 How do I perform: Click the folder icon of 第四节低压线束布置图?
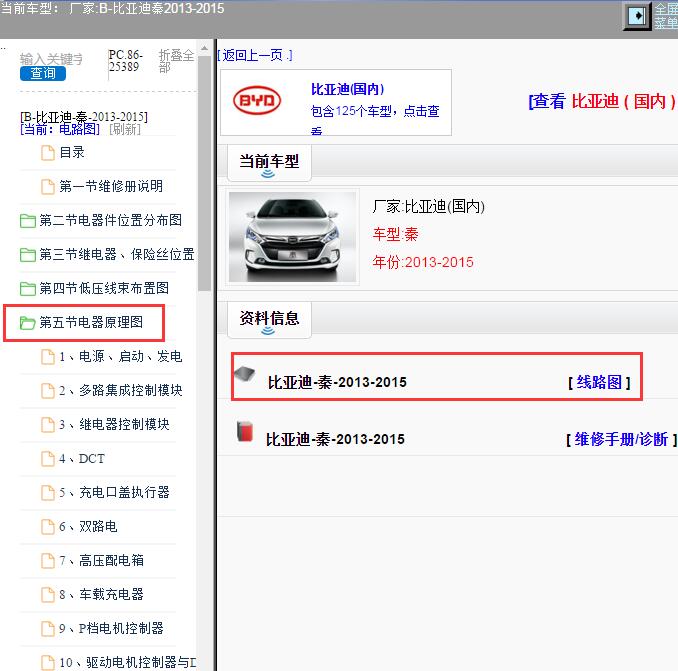tap(28, 289)
